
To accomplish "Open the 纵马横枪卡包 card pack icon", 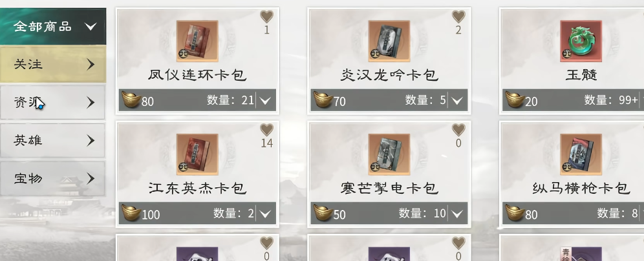I will pos(581,154).
